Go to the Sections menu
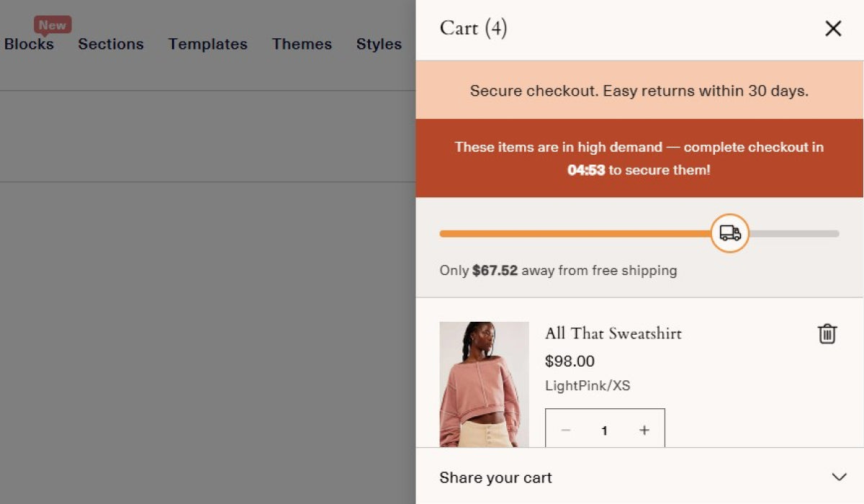 pos(111,45)
